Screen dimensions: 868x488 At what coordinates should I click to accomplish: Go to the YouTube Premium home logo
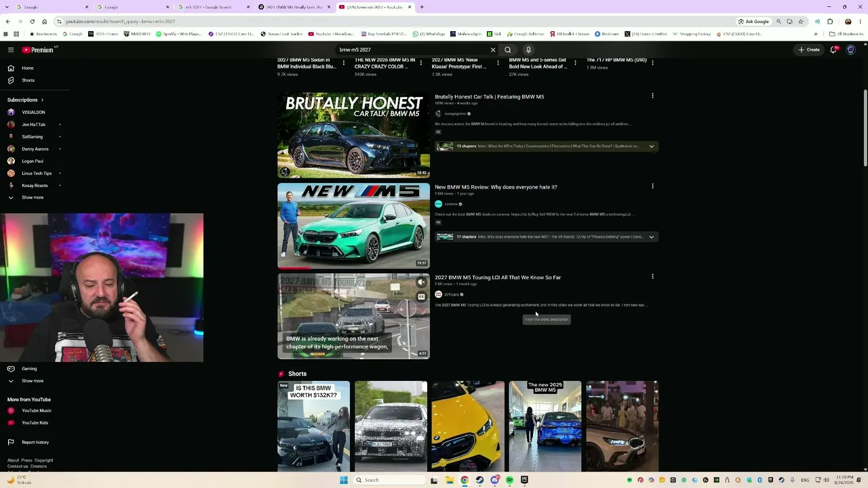coord(37,49)
